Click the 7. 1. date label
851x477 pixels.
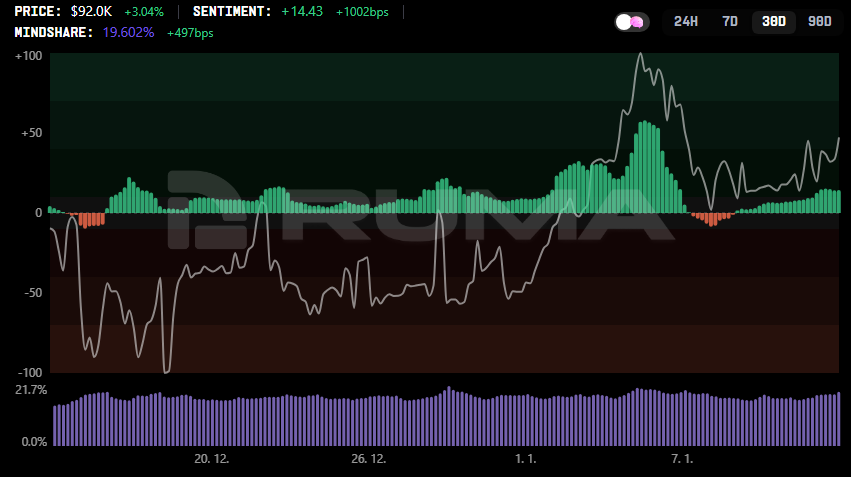(x=682, y=459)
